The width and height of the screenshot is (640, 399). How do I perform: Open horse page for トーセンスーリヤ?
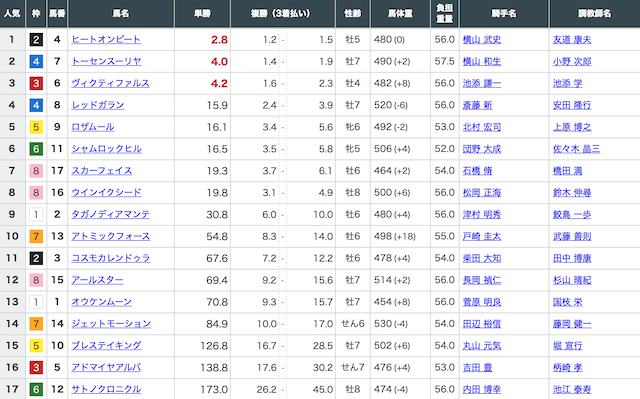point(106,62)
